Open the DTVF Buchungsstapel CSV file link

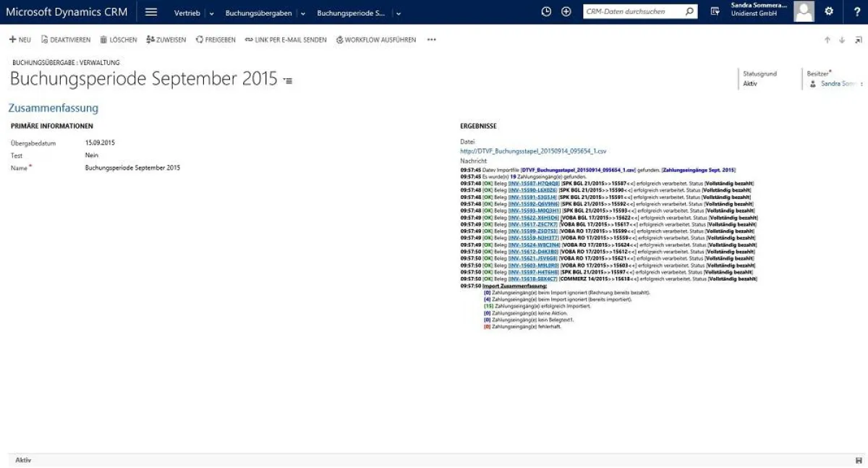(535, 151)
